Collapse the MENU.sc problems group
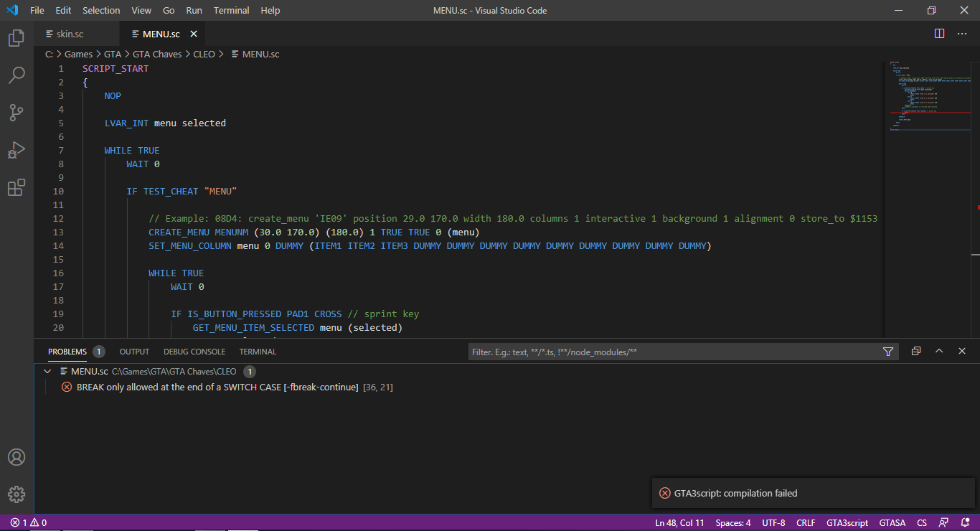This screenshot has width=980, height=531. click(48, 372)
